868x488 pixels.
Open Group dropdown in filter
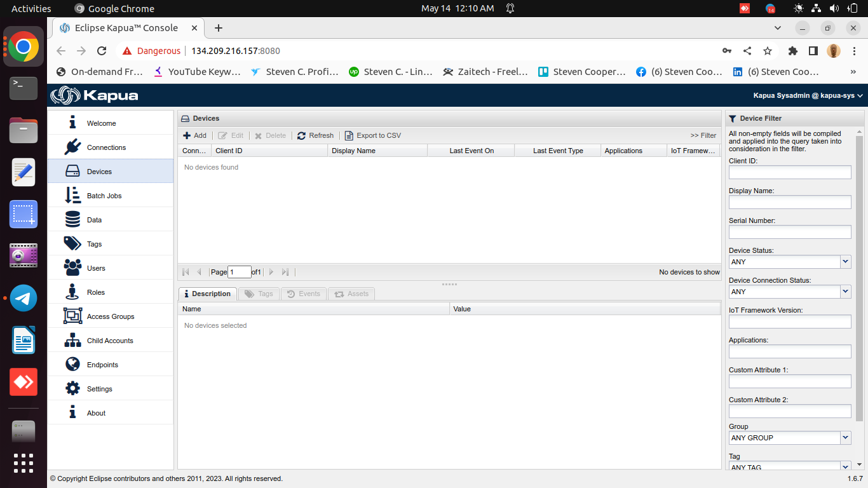pyautogui.click(x=845, y=437)
